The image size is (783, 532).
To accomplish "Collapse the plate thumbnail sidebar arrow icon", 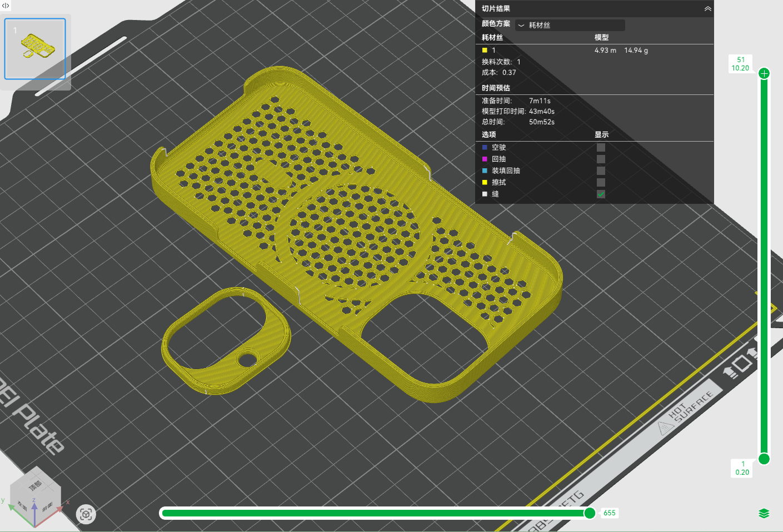I will 6,6.
